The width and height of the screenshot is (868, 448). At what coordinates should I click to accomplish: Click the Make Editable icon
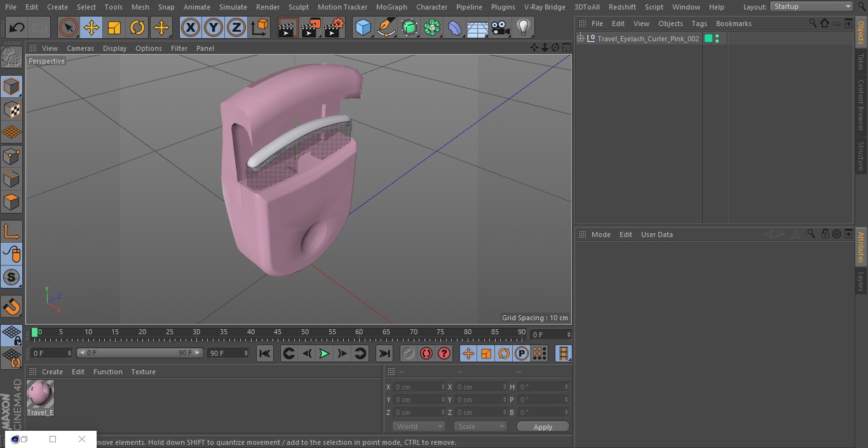click(x=11, y=58)
